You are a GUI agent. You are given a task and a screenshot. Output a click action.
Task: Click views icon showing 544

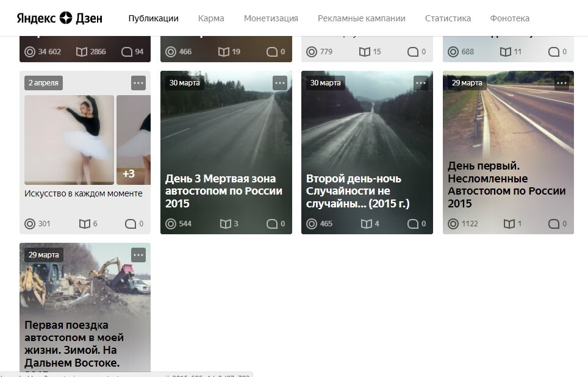click(x=171, y=224)
